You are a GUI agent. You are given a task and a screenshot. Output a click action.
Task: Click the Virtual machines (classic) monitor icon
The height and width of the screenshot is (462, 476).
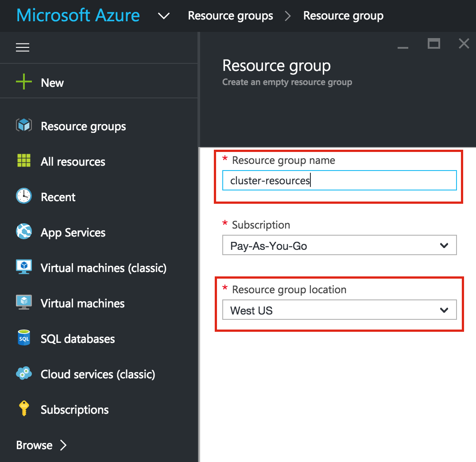23,267
